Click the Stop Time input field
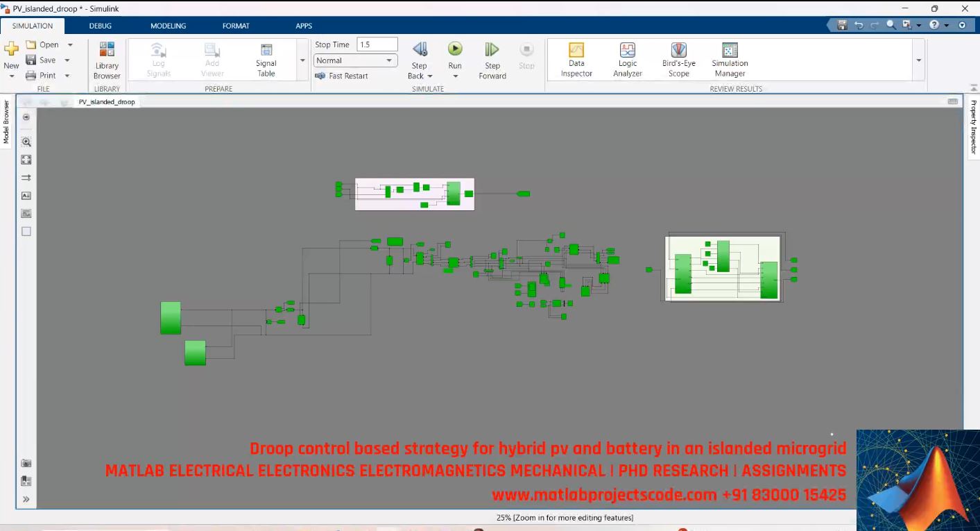 pyautogui.click(x=376, y=43)
